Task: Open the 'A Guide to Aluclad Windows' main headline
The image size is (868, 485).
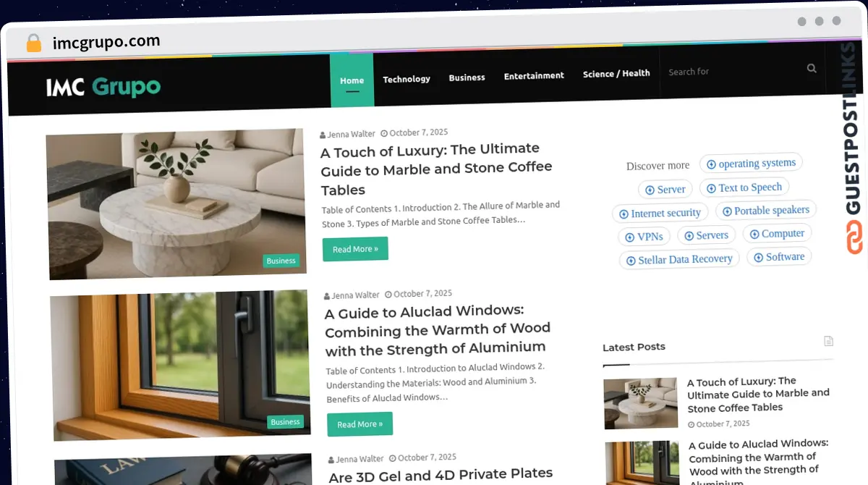Action: (437, 330)
